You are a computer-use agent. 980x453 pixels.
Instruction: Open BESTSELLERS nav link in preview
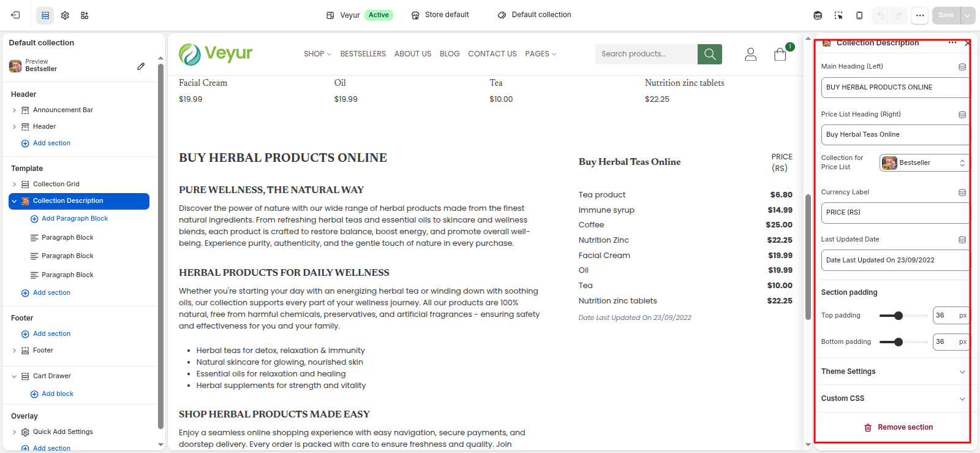(x=363, y=54)
